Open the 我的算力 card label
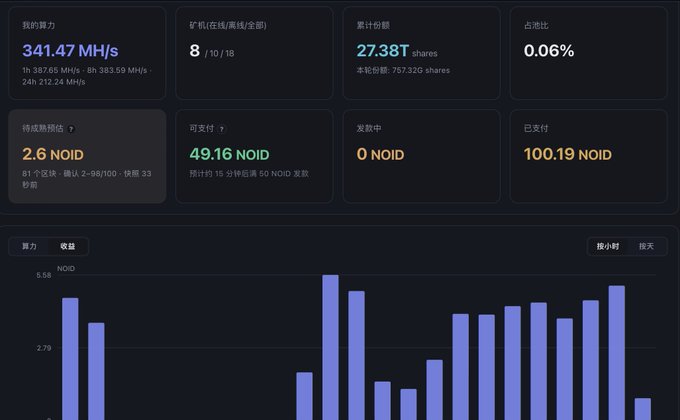680x420 pixels. coord(39,26)
